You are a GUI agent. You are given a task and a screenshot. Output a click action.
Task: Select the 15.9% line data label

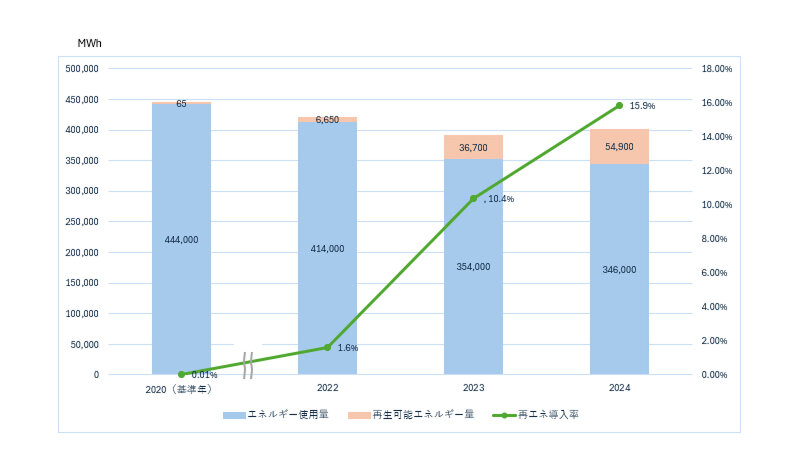(x=642, y=106)
